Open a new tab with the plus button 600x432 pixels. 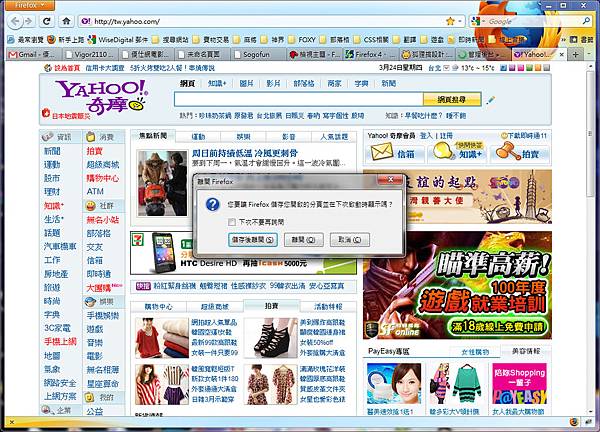pyautogui.click(x=575, y=54)
